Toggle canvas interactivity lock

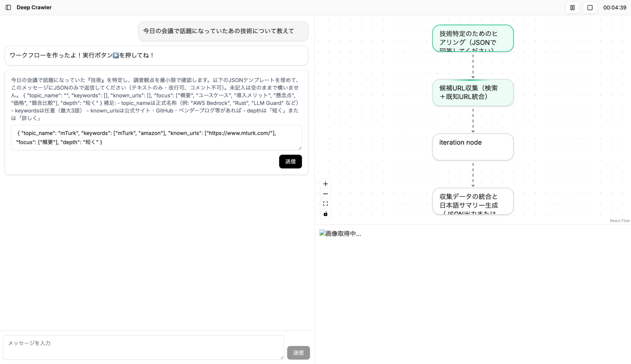click(x=325, y=214)
